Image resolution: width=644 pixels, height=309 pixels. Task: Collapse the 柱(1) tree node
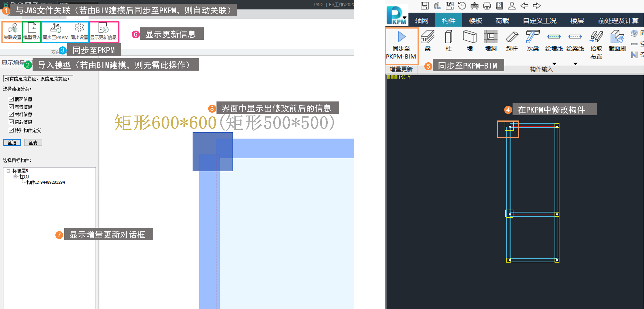[15, 177]
